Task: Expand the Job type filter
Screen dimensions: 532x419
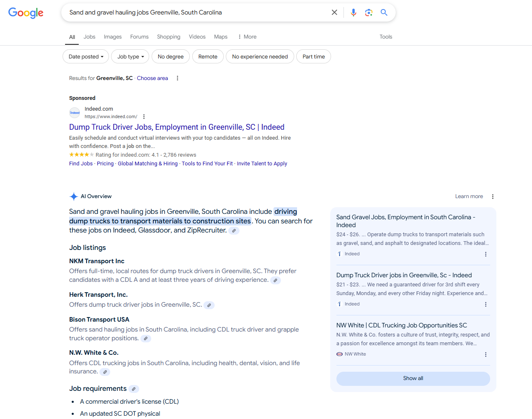Action: (130, 56)
